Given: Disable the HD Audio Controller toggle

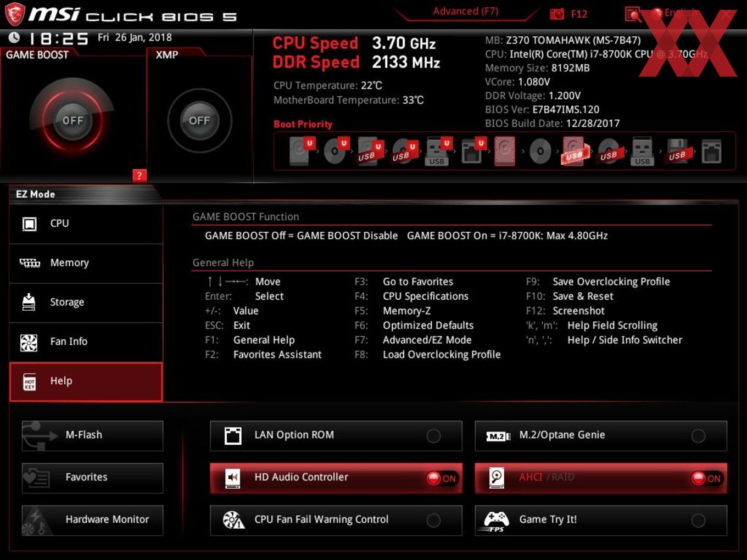Looking at the screenshot, I should pyautogui.click(x=442, y=478).
